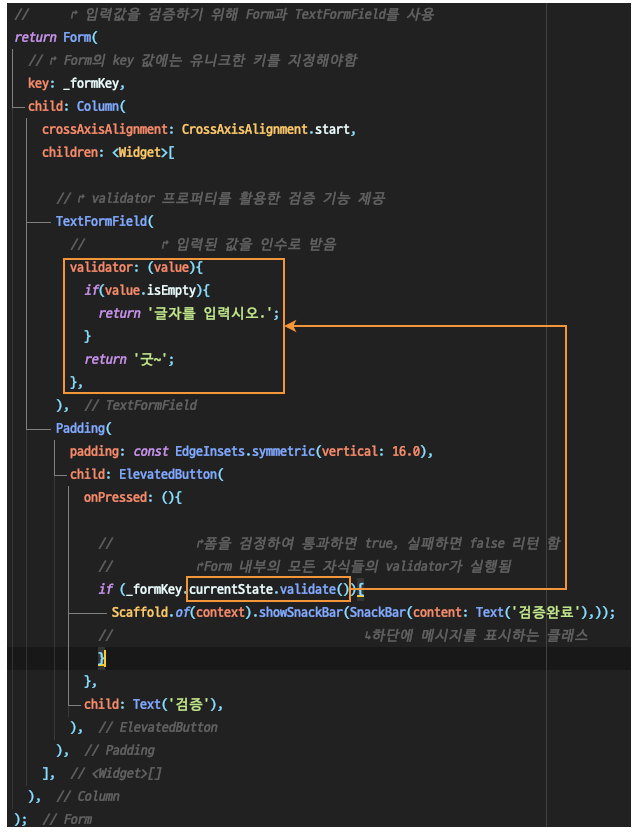636x834 pixels.
Task: Click 'crossAxisAlignment: CrossAxisAlignment.start,' line
Action: [199, 129]
